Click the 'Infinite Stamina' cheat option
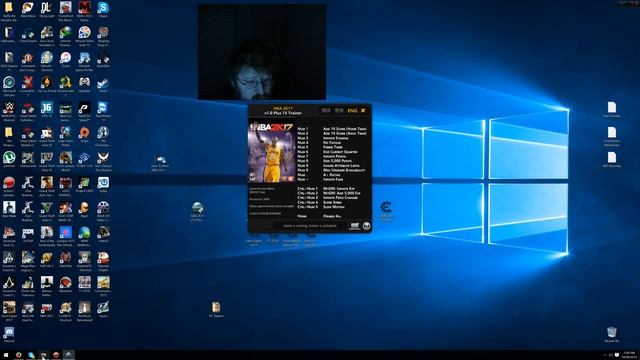Viewport: 640px width, 360px height. [336, 138]
